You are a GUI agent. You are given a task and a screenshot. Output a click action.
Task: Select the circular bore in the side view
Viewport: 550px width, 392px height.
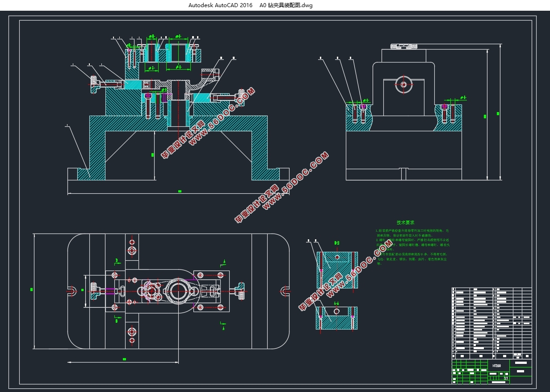point(403,84)
